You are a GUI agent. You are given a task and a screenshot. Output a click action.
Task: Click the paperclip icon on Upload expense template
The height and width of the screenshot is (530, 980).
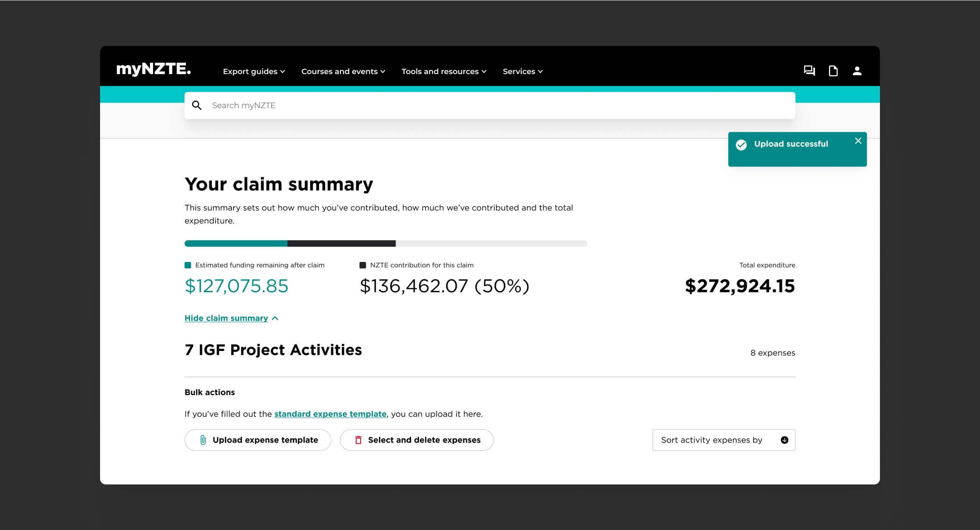[x=203, y=440]
